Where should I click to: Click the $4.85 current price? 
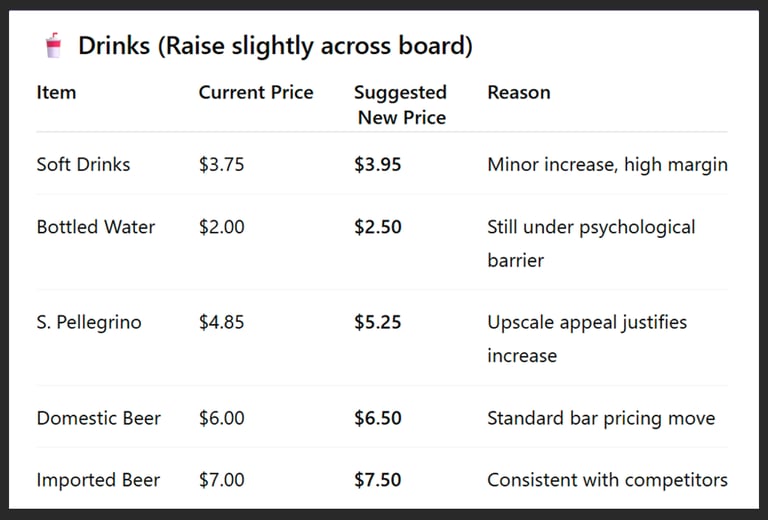[221, 323]
